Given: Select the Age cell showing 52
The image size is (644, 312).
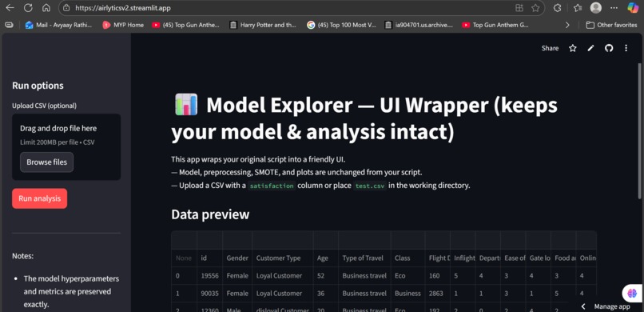Looking at the screenshot, I should [326, 276].
